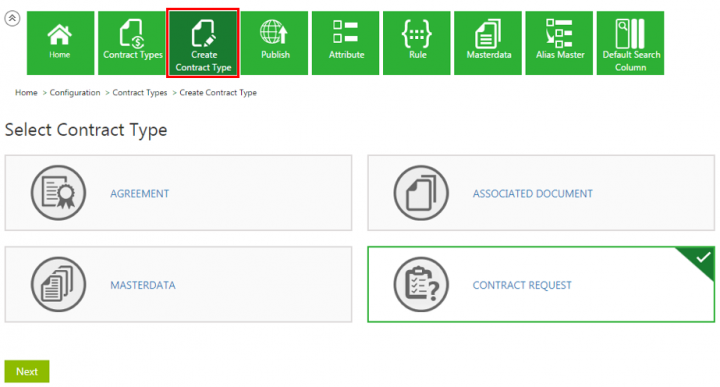Click the Next button

[x=27, y=371]
